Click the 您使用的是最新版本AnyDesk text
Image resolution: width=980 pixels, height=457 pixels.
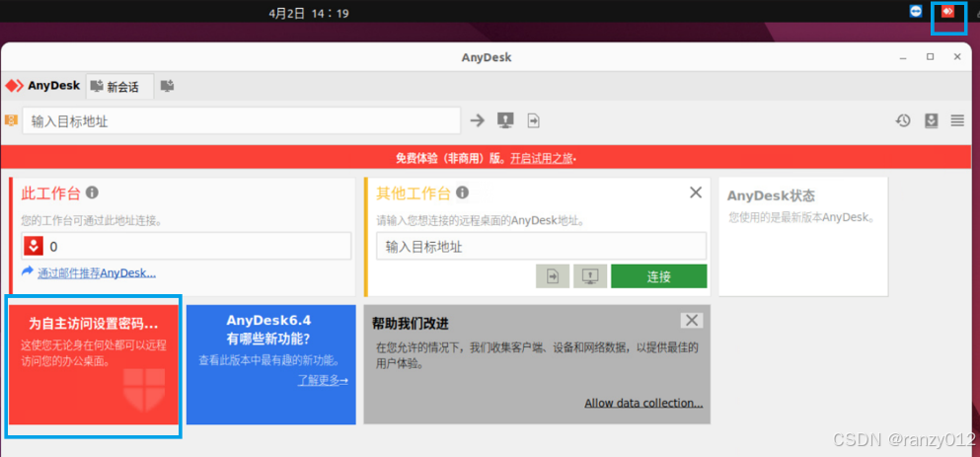point(802,217)
